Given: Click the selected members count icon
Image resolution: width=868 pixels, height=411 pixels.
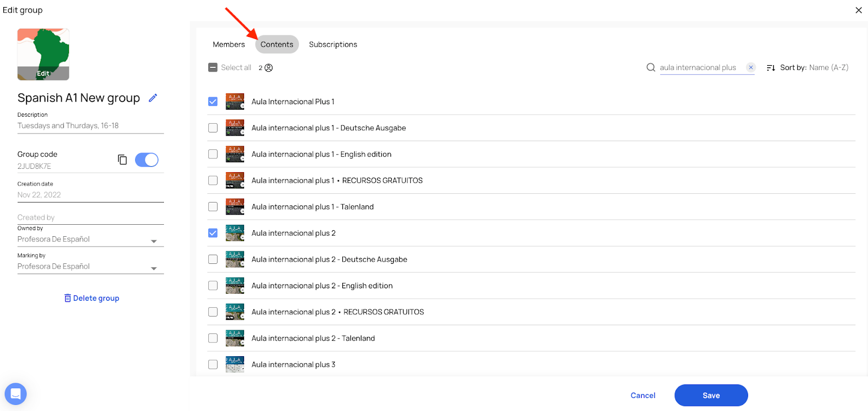Looking at the screenshot, I should coord(269,68).
